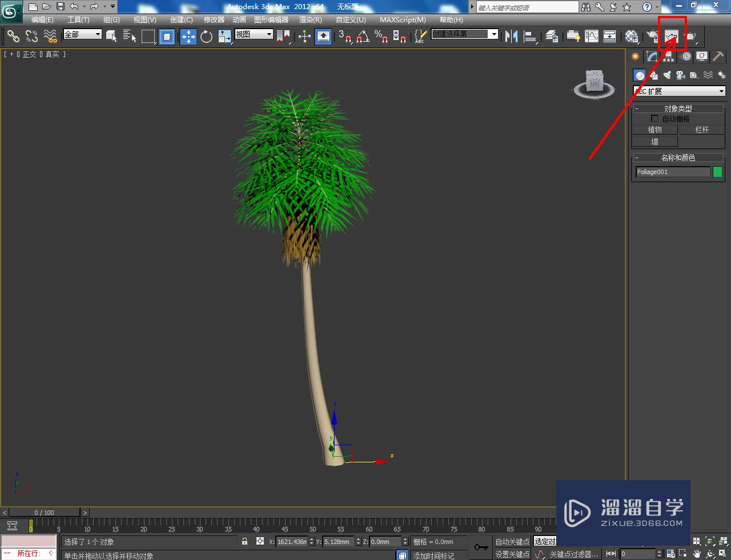
Task: Enable the 自动栅格 checkbox
Action: (x=655, y=119)
